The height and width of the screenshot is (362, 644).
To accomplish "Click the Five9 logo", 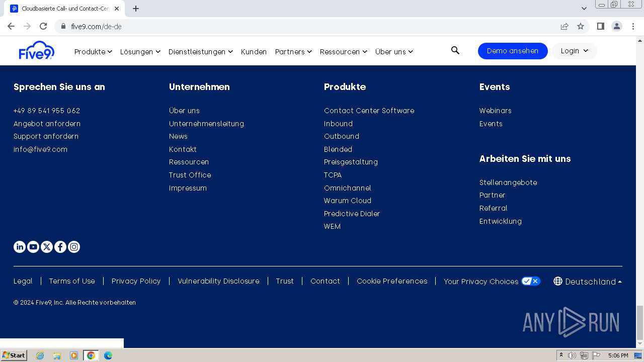I will click(x=37, y=50).
